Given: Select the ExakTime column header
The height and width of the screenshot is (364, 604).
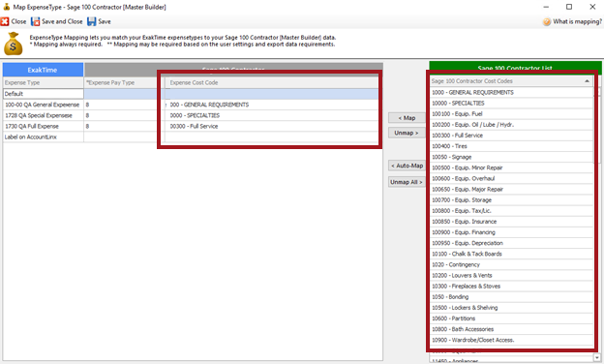Looking at the screenshot, I should 43,70.
